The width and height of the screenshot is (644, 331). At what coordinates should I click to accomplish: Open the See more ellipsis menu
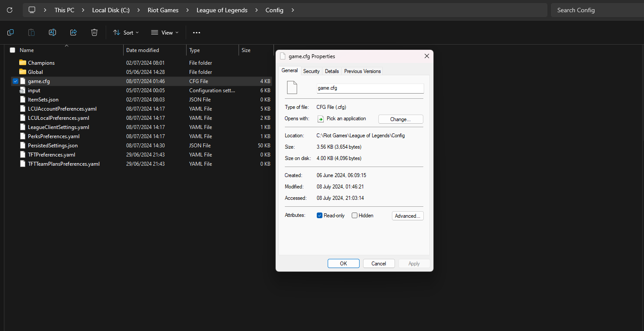tap(197, 33)
